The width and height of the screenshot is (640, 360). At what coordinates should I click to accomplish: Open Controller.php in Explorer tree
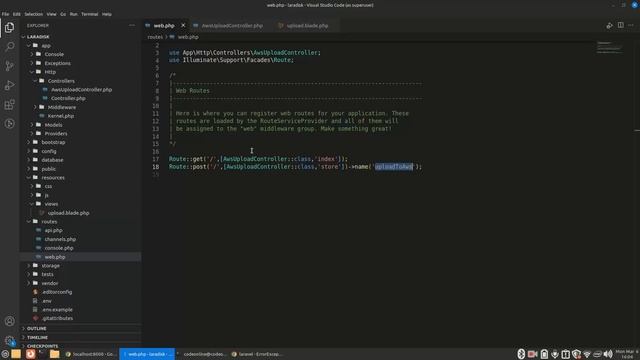[68, 98]
